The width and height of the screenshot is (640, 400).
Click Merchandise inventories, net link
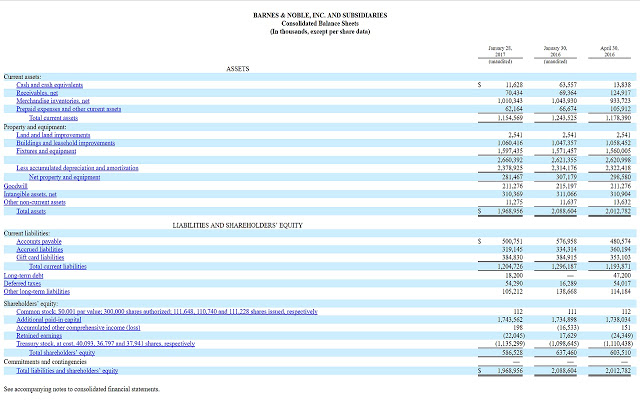tap(53, 101)
